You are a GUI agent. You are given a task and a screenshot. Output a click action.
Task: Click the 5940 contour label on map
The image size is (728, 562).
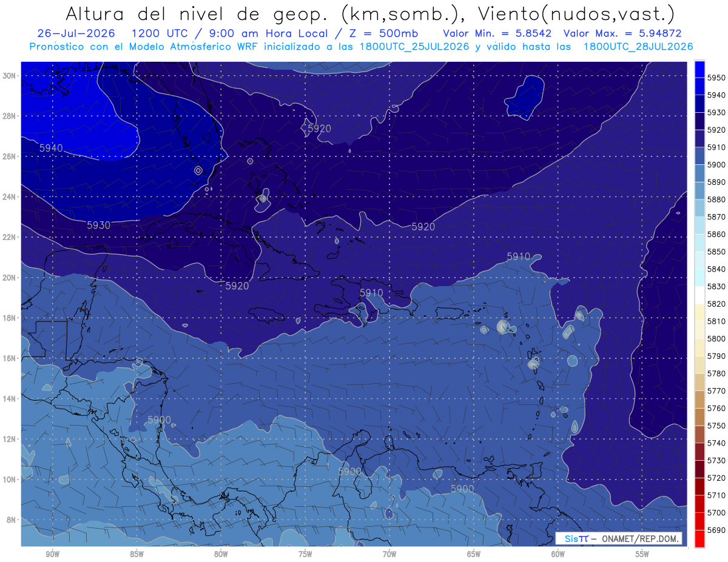[x=51, y=148]
